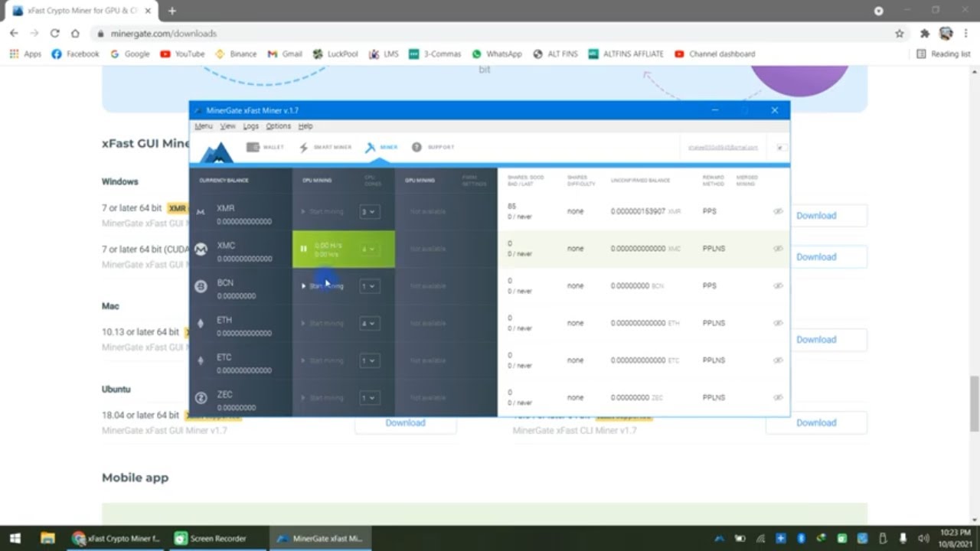Open CPU cores dropdown for XMC
Viewport: 980px width, 551px height.
[369, 249]
